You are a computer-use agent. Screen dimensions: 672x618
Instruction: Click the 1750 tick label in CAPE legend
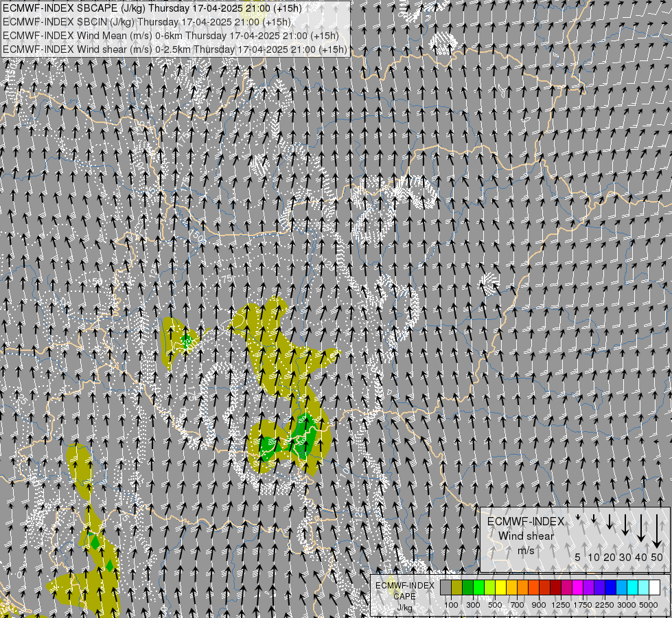tap(583, 605)
